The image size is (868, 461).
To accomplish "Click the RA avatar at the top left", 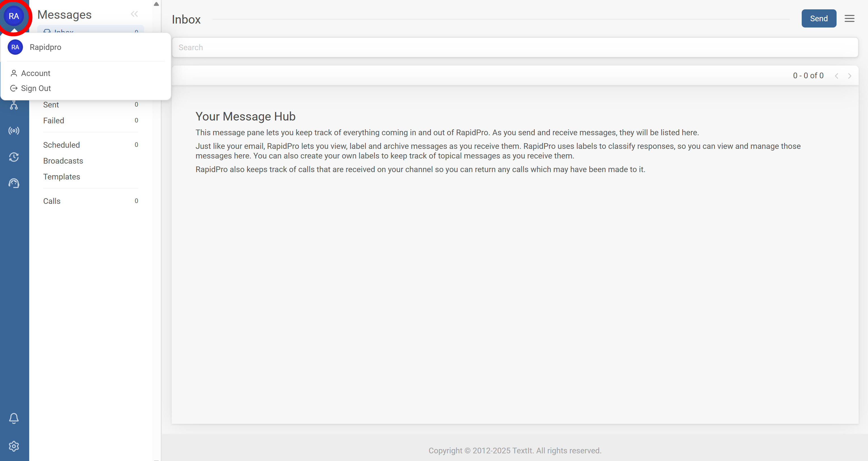I will [x=14, y=16].
